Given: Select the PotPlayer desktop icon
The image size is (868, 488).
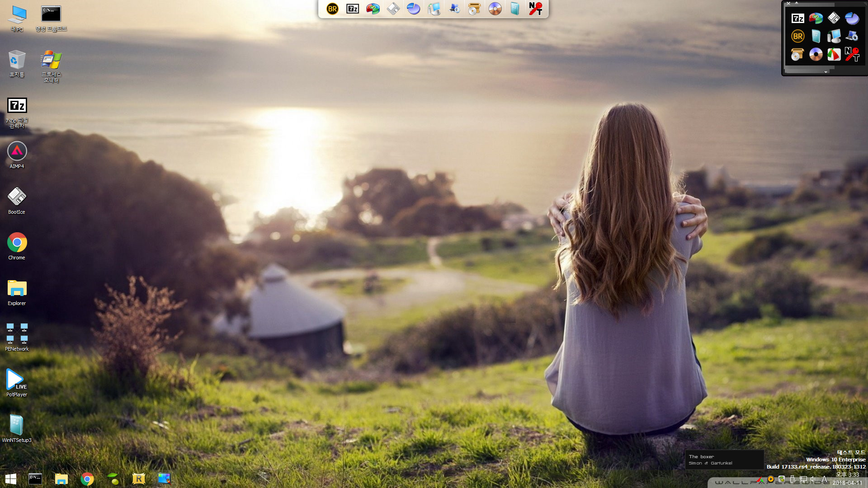Looking at the screenshot, I should click(x=17, y=383).
